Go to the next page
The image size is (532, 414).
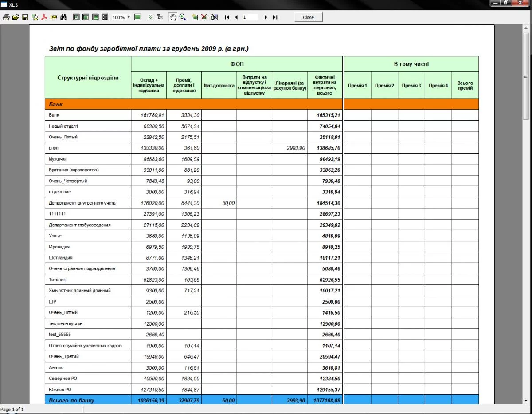[266, 17]
